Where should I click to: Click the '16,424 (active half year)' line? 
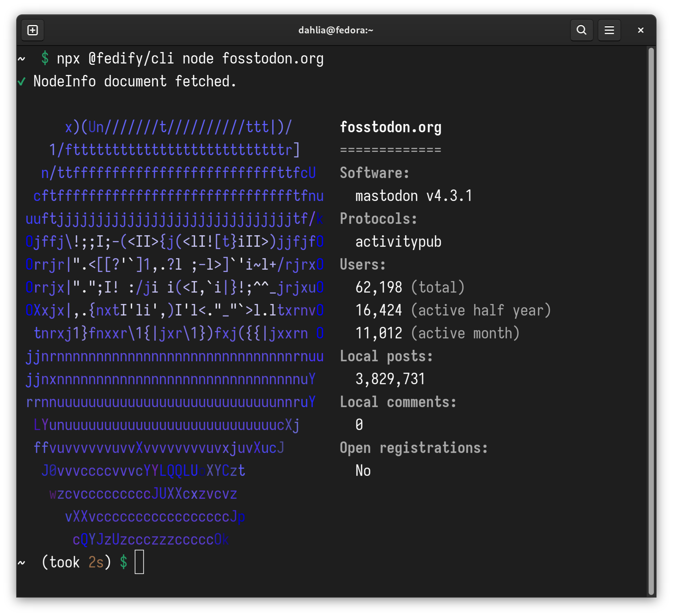point(453,311)
